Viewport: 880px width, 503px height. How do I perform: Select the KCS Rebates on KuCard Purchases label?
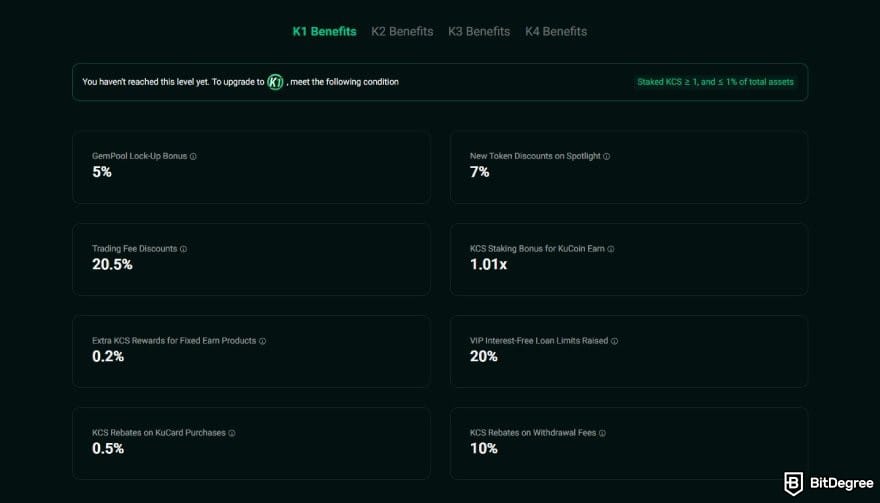point(159,432)
